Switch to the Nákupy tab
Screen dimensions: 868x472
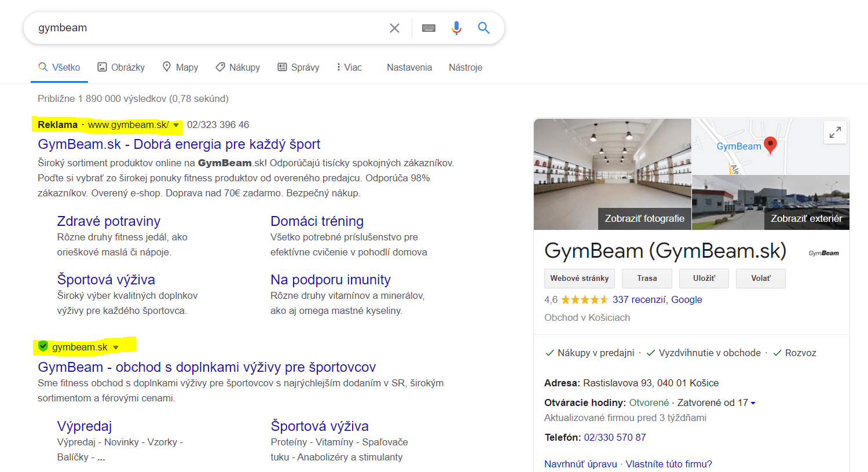(237, 67)
